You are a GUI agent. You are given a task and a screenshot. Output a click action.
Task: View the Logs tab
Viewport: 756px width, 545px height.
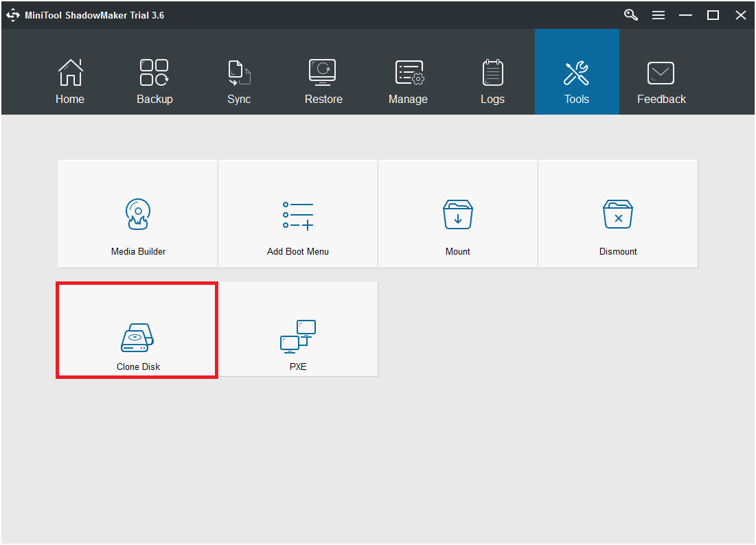pyautogui.click(x=492, y=81)
